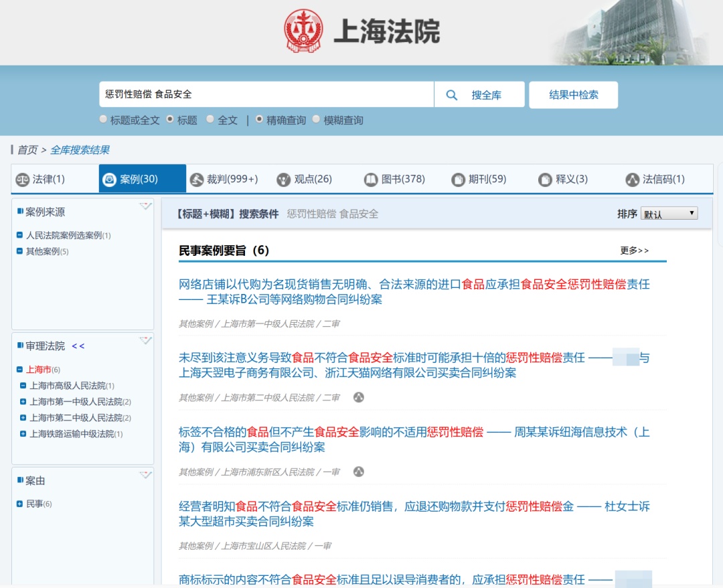The image size is (723, 588).
Task: Open the 排序 默认 dropdown
Action: (x=669, y=214)
